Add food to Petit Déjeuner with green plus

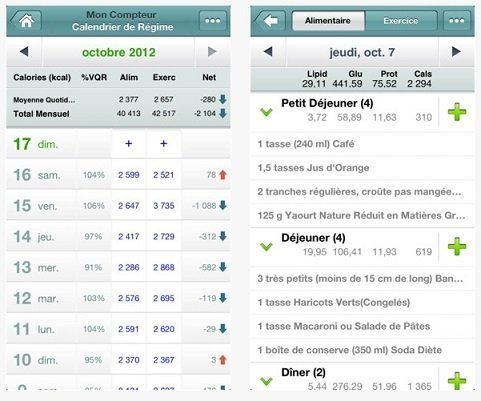[457, 112]
